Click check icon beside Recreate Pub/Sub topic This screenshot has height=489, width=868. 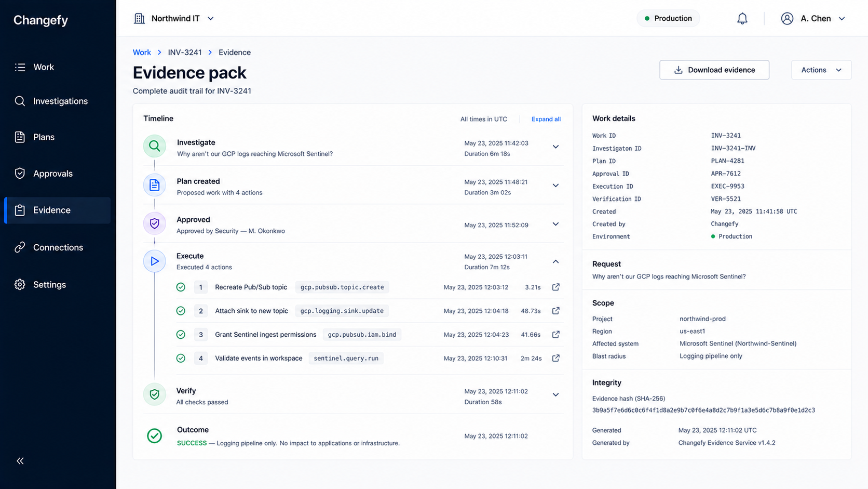(181, 287)
